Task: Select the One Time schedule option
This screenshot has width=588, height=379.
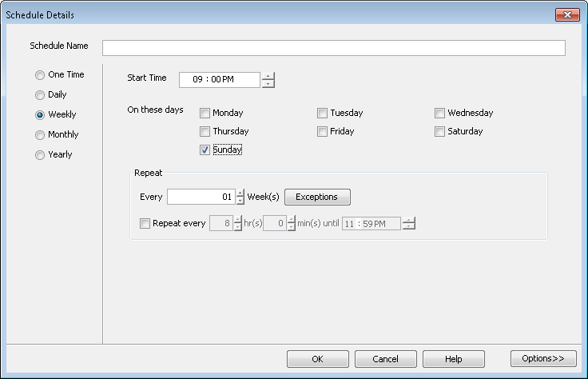Action: [40, 75]
